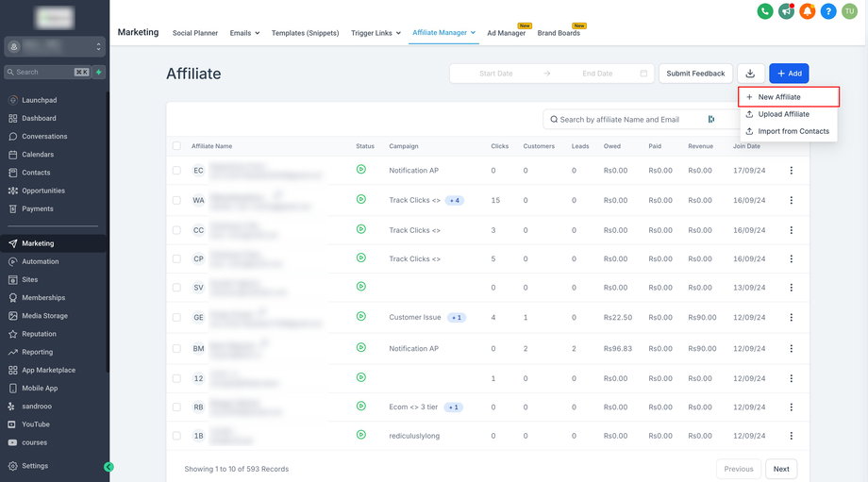Choose New Affiliate from the Add menu
This screenshot has width=868, height=482.
(x=779, y=97)
